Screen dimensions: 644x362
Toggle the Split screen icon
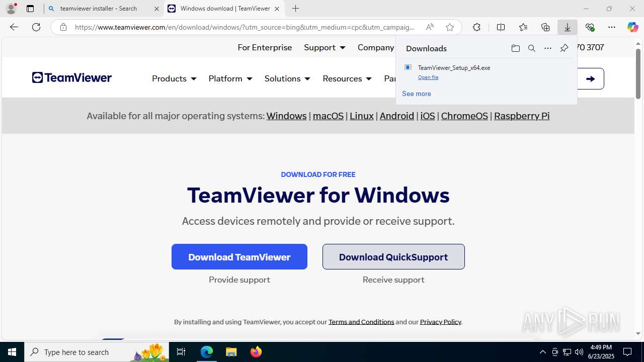pos(501,27)
